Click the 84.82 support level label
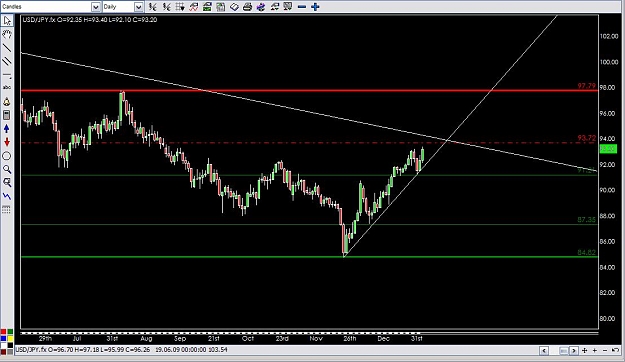The image size is (625, 362). (x=586, y=252)
